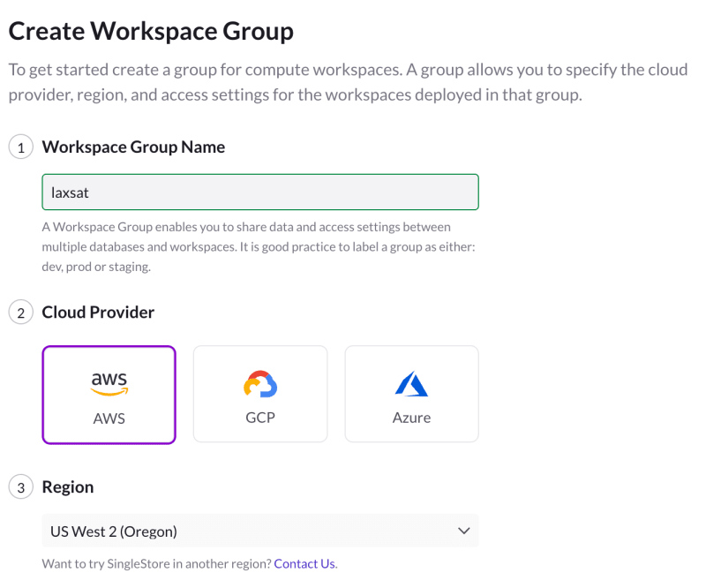Screen dimensions: 706x588
Task: Select AWS as cloud provider
Action: click(x=109, y=395)
